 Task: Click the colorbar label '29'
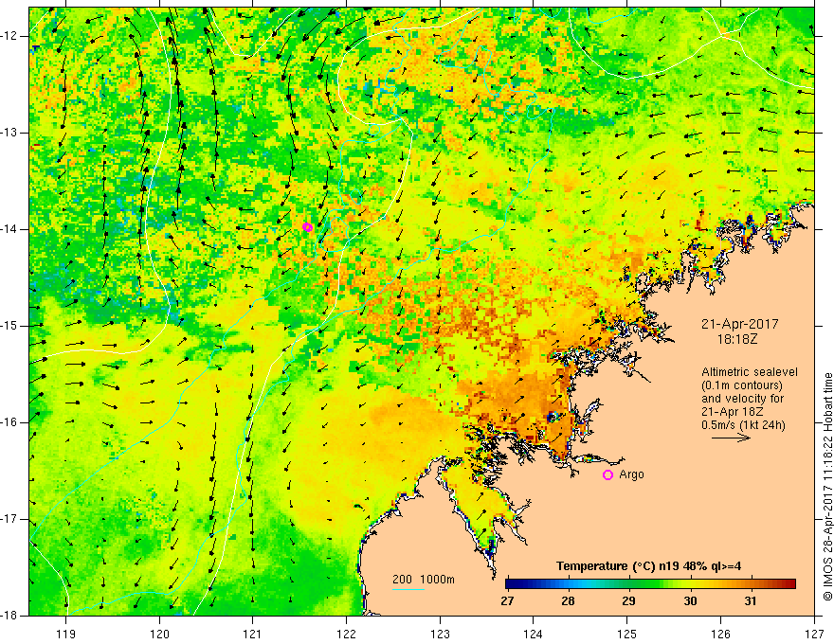(x=628, y=601)
